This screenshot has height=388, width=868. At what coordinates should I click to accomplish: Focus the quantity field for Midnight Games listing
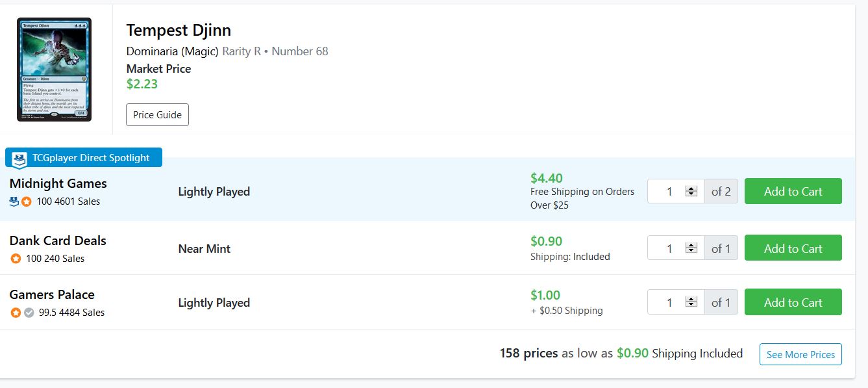point(669,192)
